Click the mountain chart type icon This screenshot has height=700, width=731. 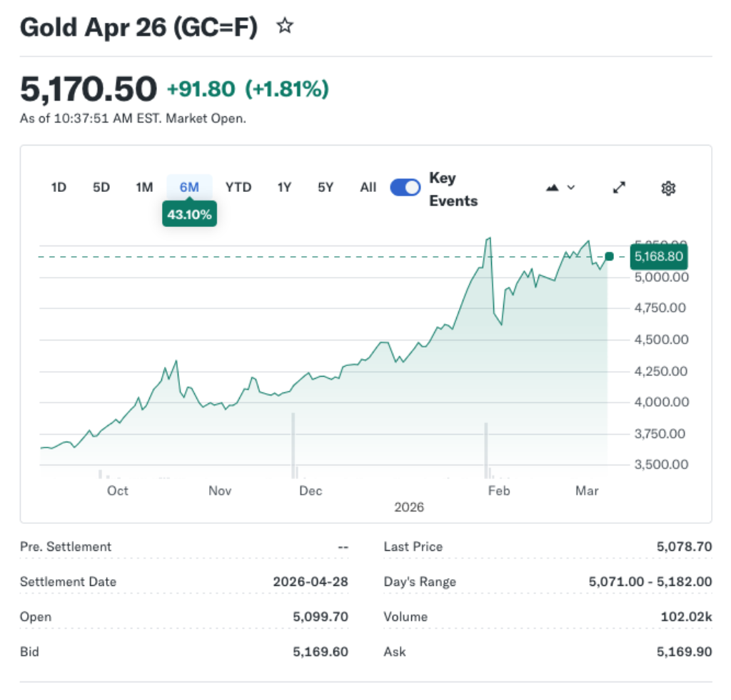pyautogui.click(x=553, y=188)
